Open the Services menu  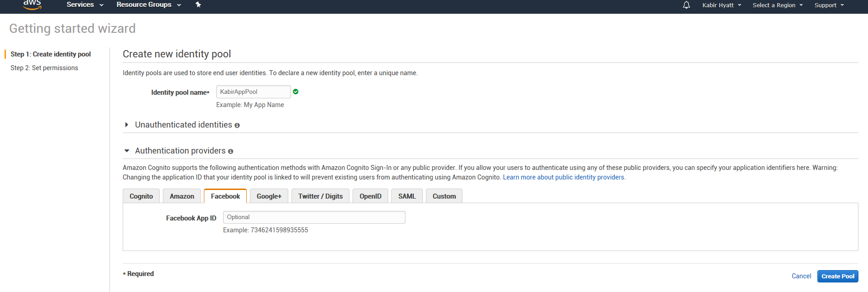85,5
